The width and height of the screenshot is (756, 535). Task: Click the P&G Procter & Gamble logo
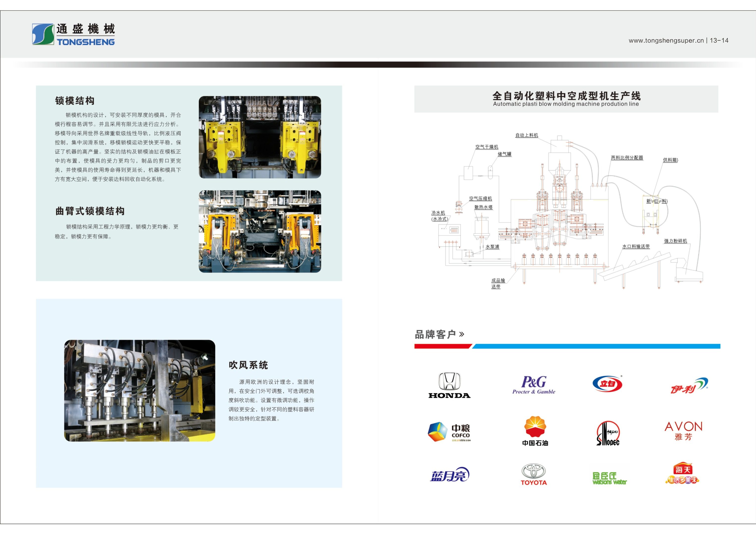coord(534,385)
